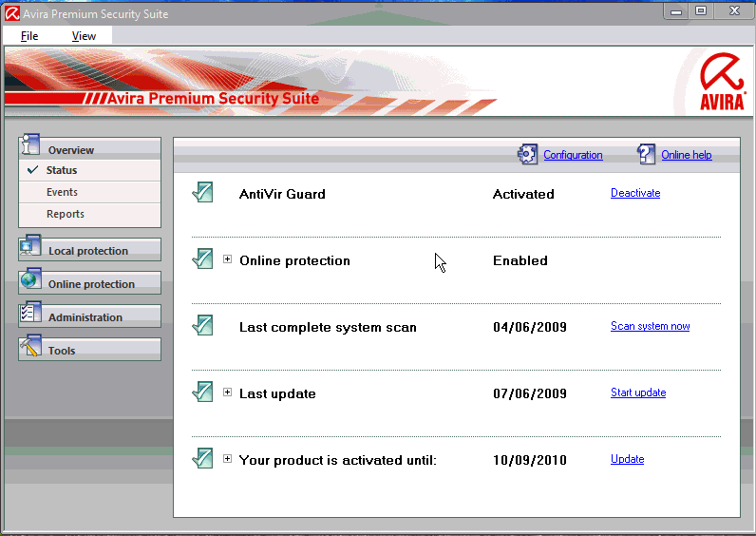Open the View menu
756x536 pixels.
tap(84, 36)
